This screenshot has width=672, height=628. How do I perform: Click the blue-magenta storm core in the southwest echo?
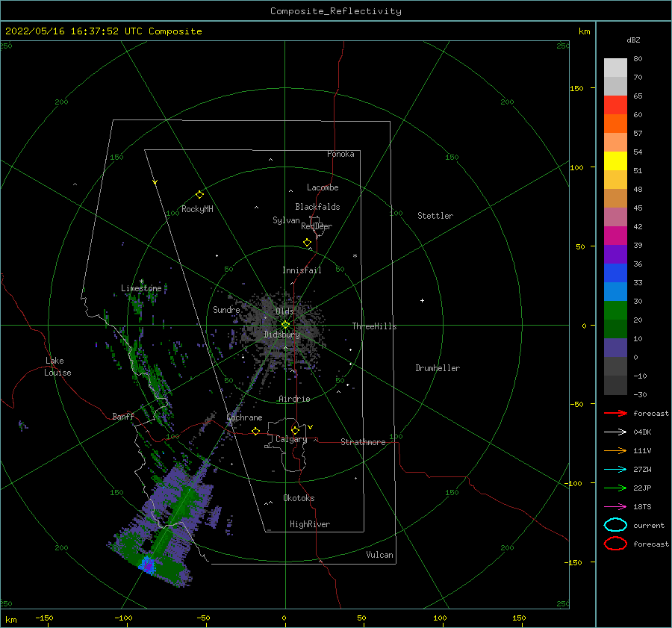point(148,565)
